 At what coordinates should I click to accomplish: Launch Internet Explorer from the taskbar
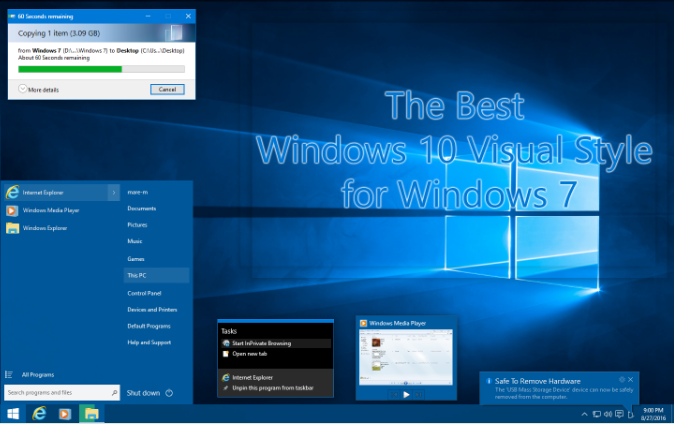[x=39, y=414]
